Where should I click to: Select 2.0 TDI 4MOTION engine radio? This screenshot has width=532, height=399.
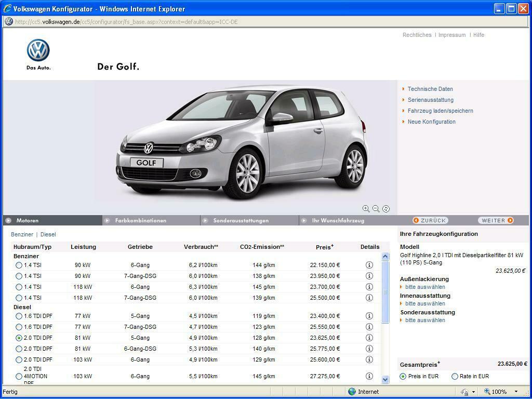(x=19, y=376)
